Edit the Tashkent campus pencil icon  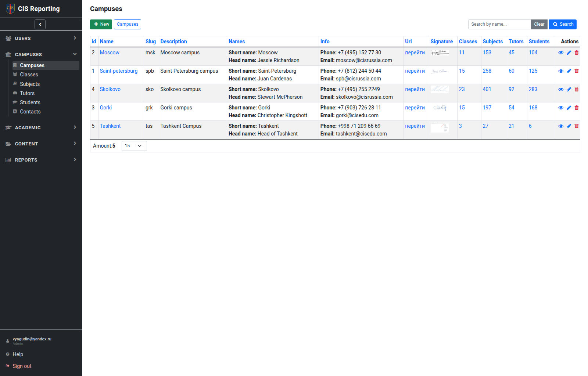click(569, 126)
